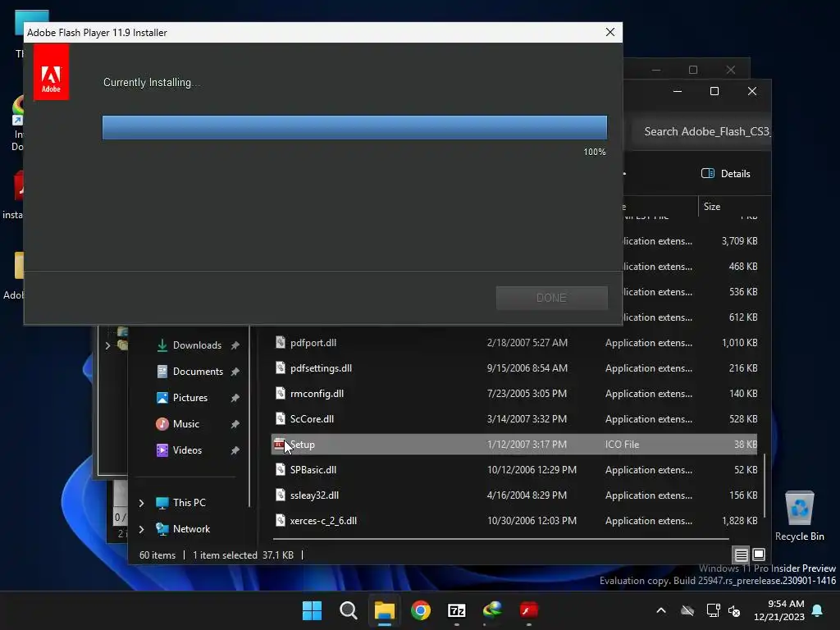Click the DONE button in Flash installer
840x630 pixels.
click(x=551, y=298)
